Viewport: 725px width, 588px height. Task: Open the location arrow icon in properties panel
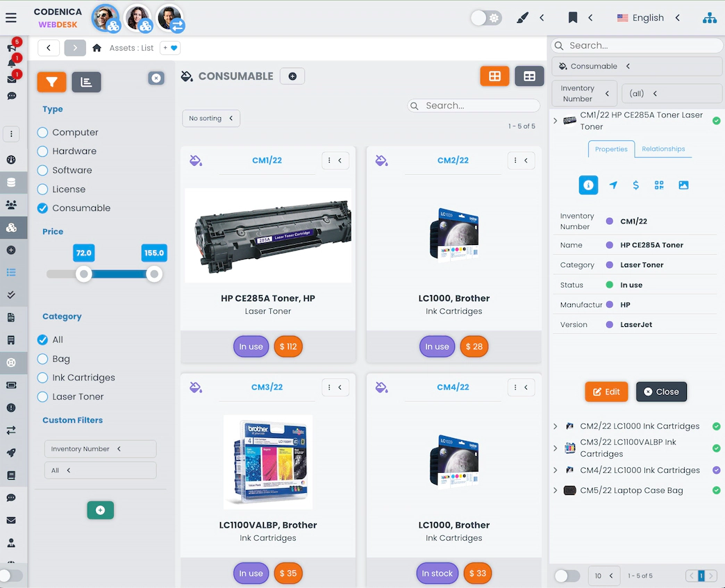click(613, 185)
